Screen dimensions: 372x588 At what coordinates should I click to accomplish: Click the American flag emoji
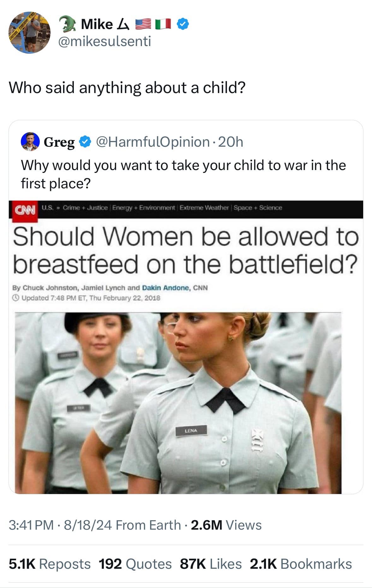pyautogui.click(x=143, y=24)
